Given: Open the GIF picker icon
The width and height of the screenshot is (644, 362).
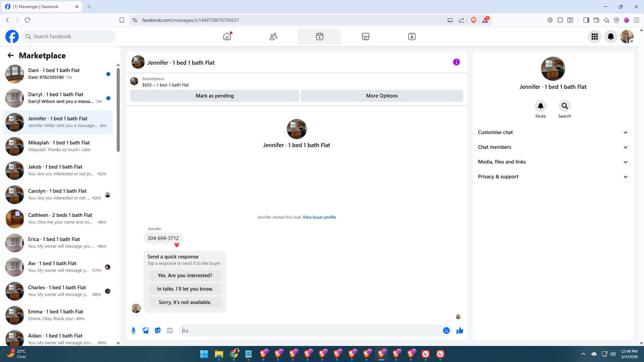Looking at the screenshot, I should coord(170,330).
